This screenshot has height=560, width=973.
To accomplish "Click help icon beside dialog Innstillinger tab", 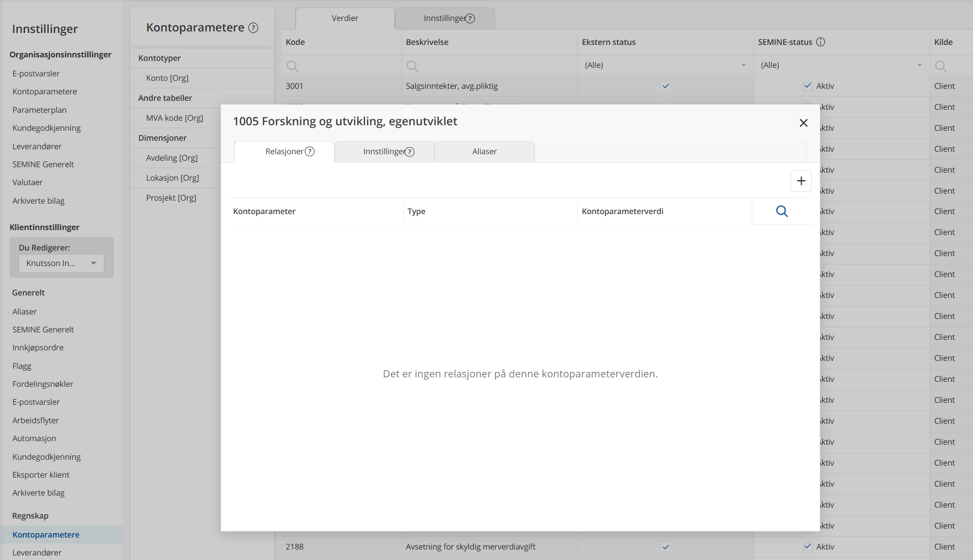I will (410, 152).
